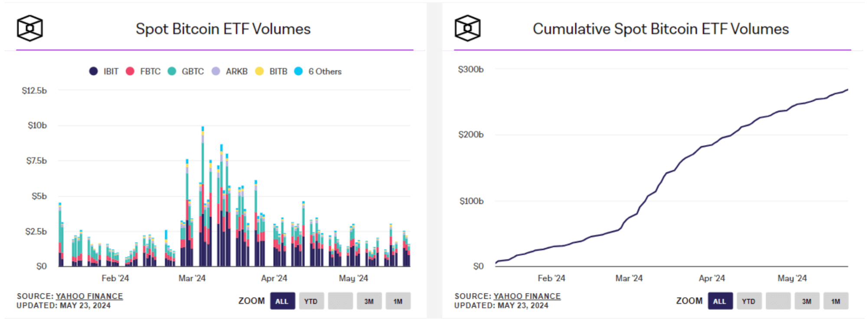
Task: Select 3M zoom on cumulative chart
Action: coord(807,301)
